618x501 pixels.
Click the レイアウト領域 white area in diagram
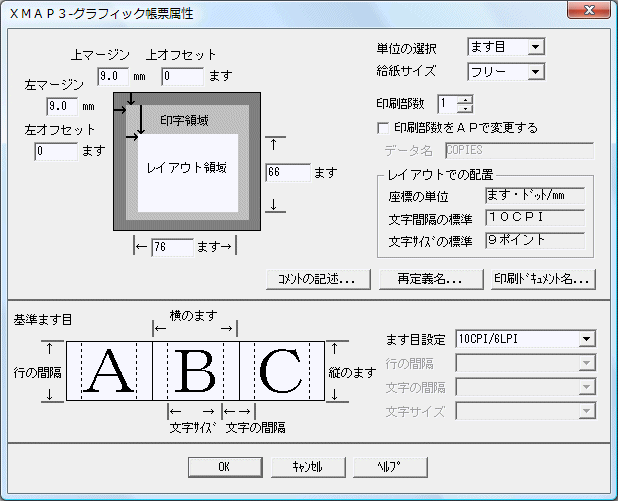point(188,173)
